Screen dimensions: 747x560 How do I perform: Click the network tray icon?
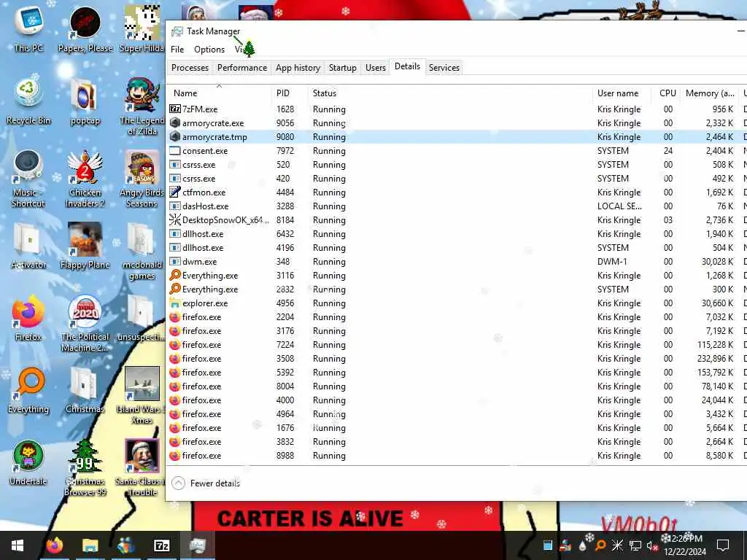[x=635, y=545]
